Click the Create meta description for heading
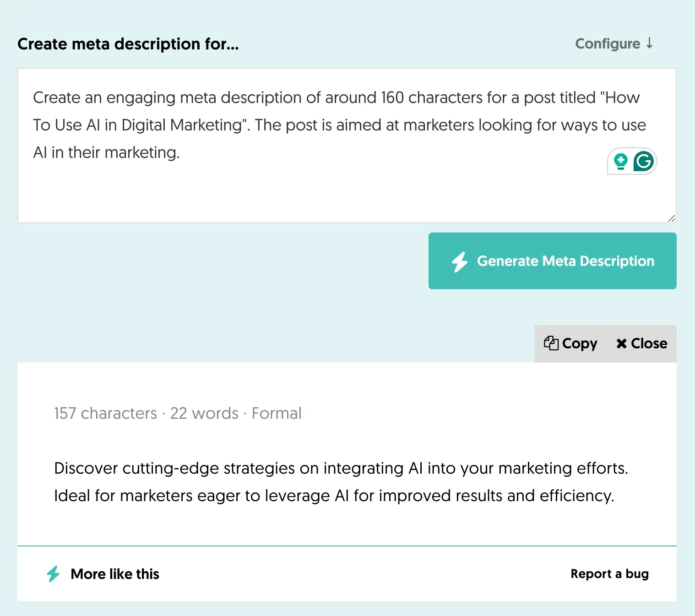The image size is (695, 616). (x=128, y=44)
